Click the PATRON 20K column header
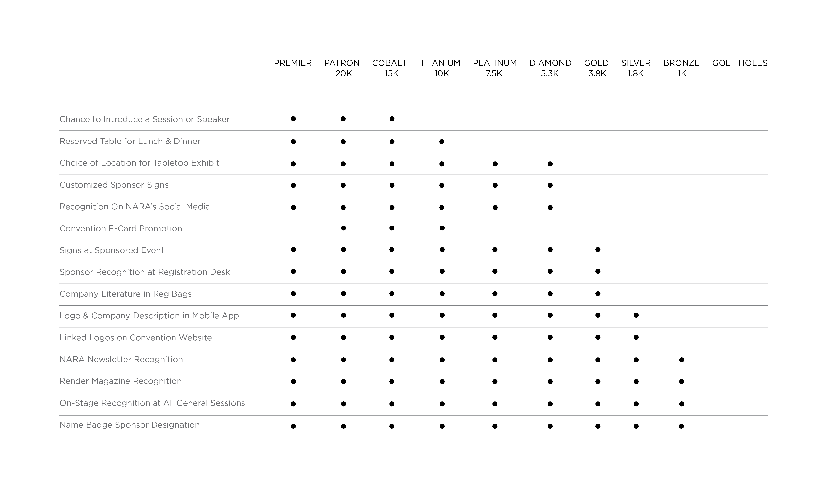Image resolution: width=830 pixels, height=504 pixels. tap(342, 68)
